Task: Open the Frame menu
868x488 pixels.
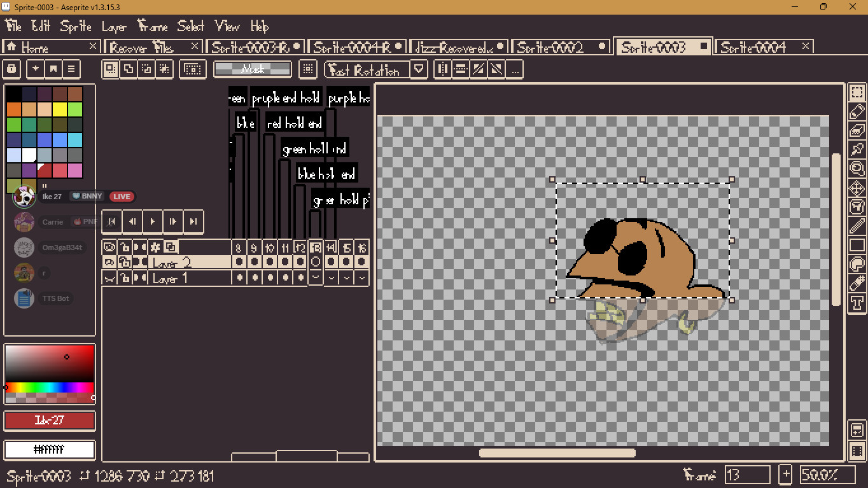Action: pos(153,26)
